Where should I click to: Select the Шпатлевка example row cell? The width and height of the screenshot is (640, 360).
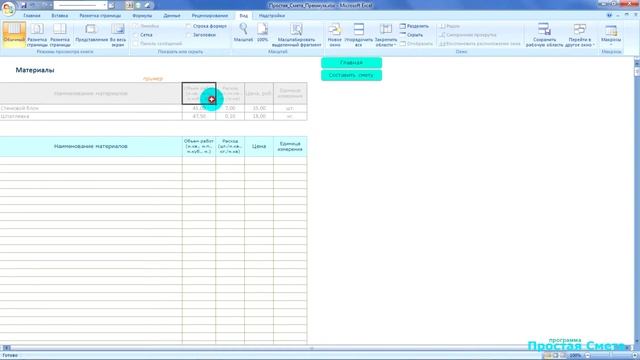[x=91, y=116]
